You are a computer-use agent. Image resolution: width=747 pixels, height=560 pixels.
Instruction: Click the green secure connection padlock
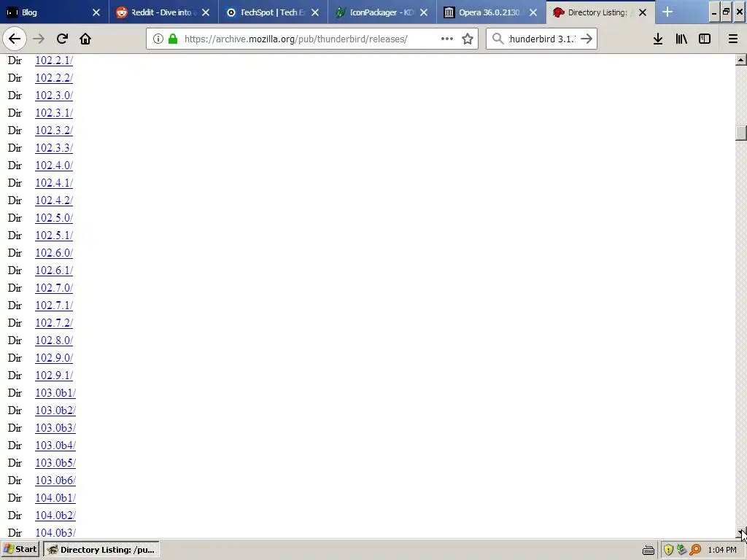[x=173, y=39]
